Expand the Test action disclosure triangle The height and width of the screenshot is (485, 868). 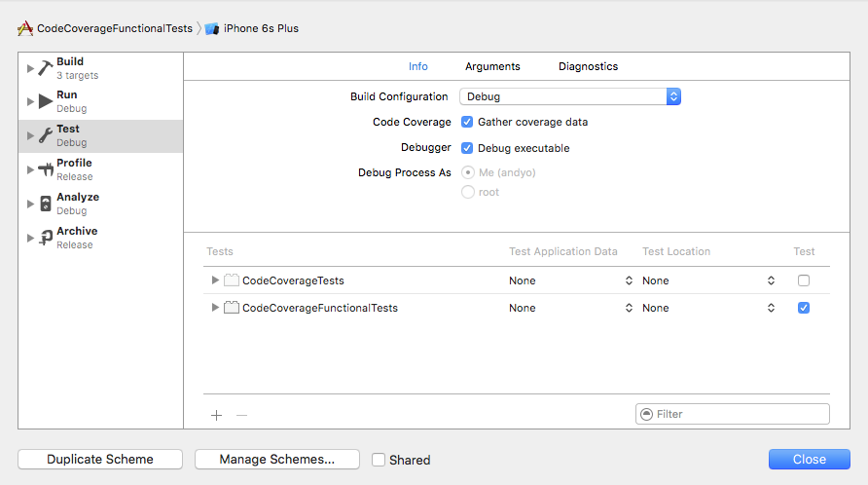(30, 135)
